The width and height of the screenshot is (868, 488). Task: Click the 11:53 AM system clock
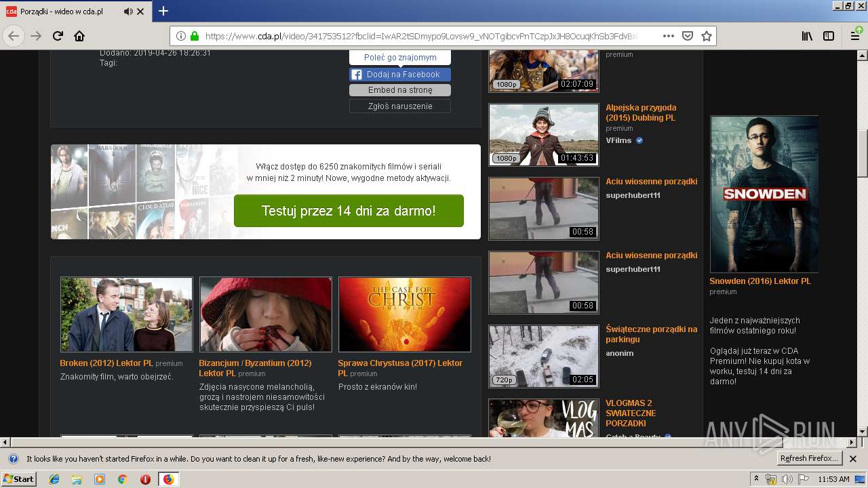(x=833, y=479)
